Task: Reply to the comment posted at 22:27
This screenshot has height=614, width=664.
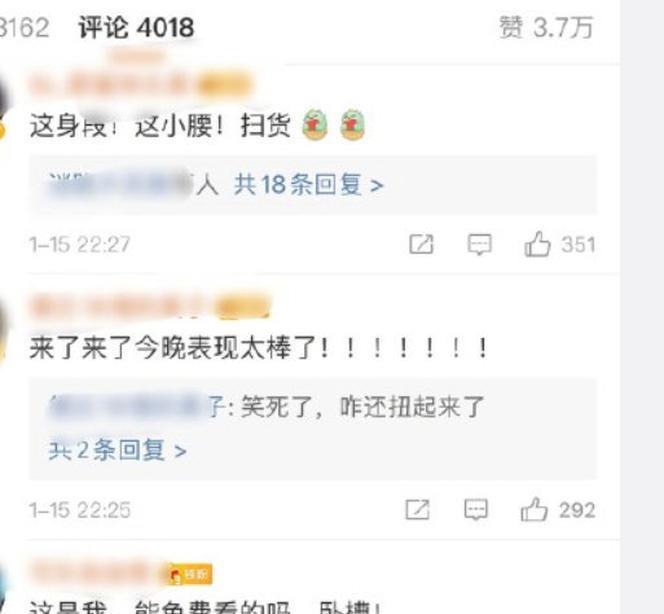Action: [479, 244]
